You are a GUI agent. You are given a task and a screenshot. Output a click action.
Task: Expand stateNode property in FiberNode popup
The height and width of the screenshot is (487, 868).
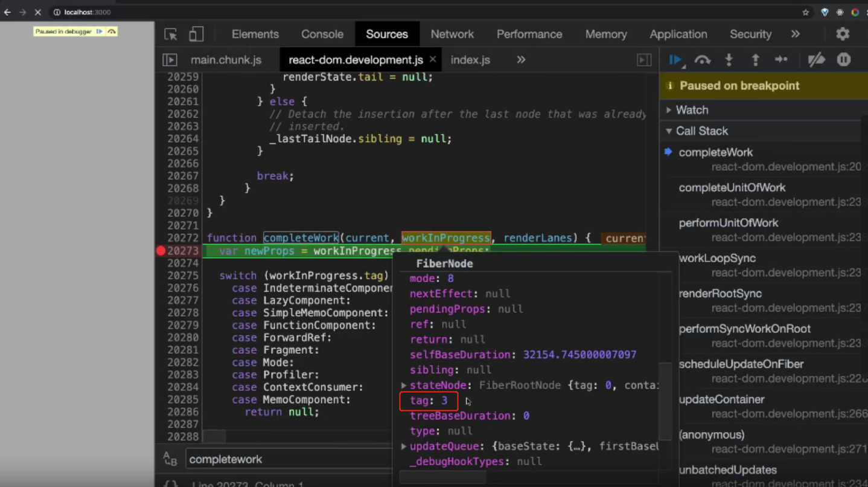click(x=404, y=385)
